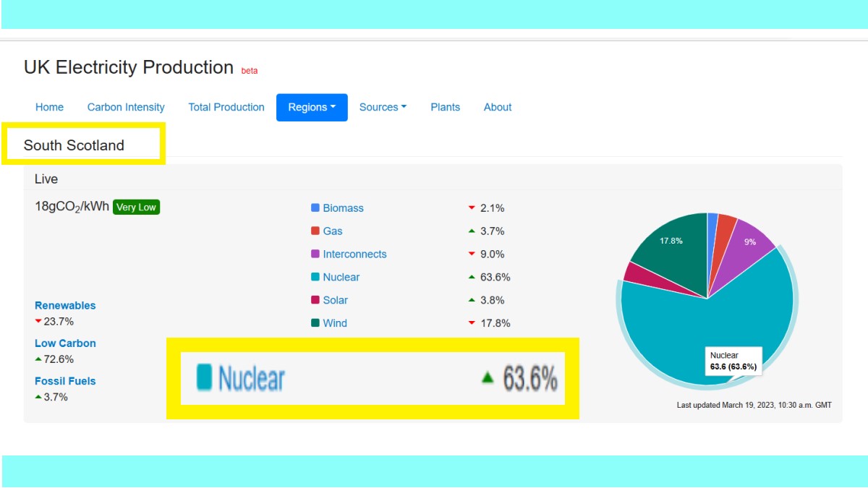Open the Renewables link
The height and width of the screenshot is (488, 868).
tap(65, 306)
